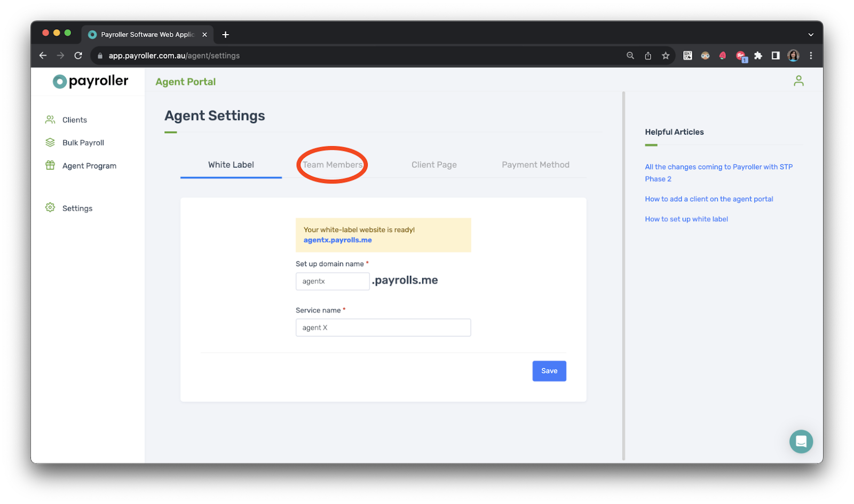Open How to add a client article

(709, 199)
